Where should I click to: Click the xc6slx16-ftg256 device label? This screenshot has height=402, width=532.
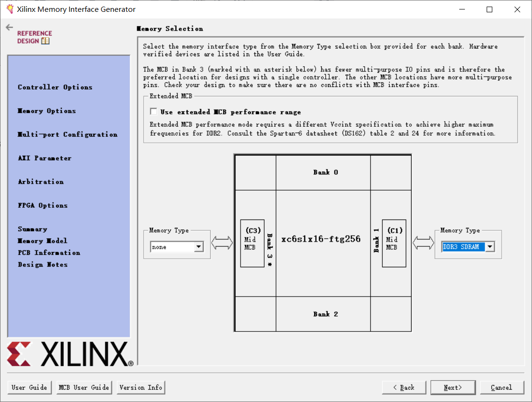click(x=321, y=239)
